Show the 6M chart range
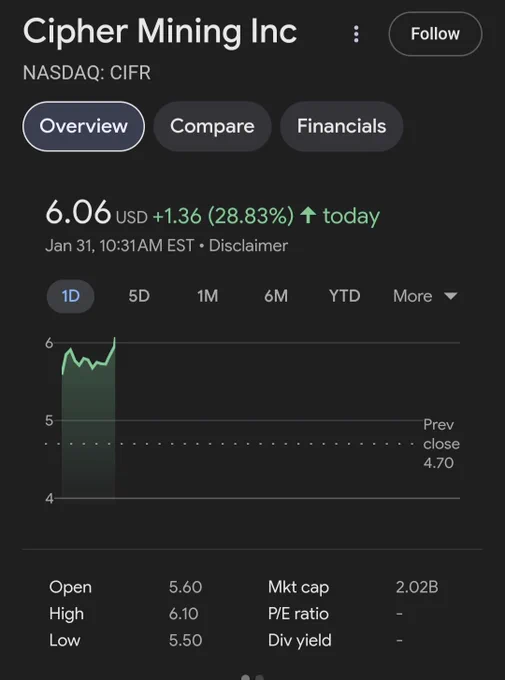 pyautogui.click(x=276, y=296)
